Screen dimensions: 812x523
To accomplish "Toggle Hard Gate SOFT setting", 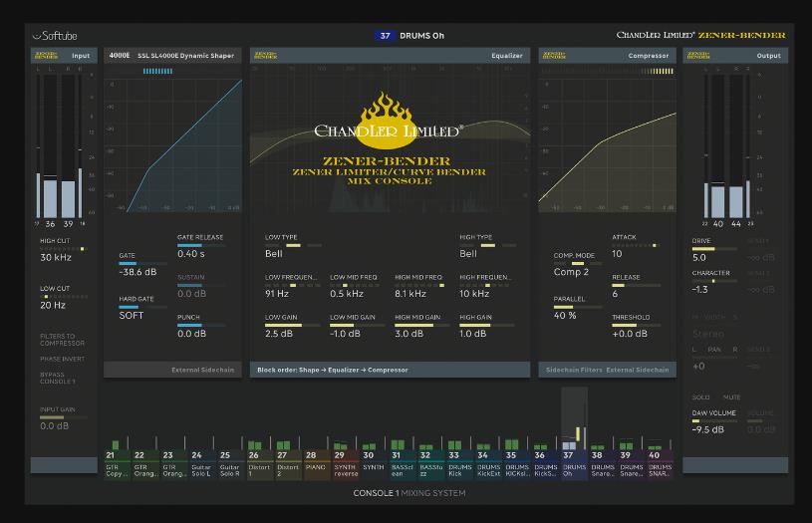I will coord(132,316).
